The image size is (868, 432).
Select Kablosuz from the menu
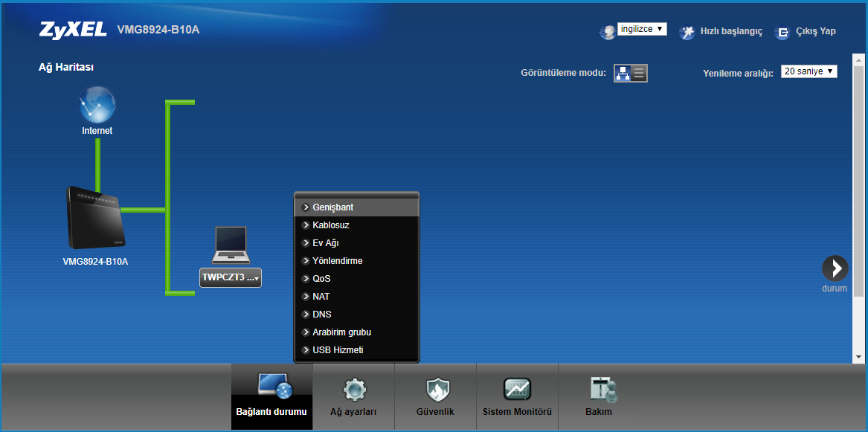pyautogui.click(x=356, y=225)
